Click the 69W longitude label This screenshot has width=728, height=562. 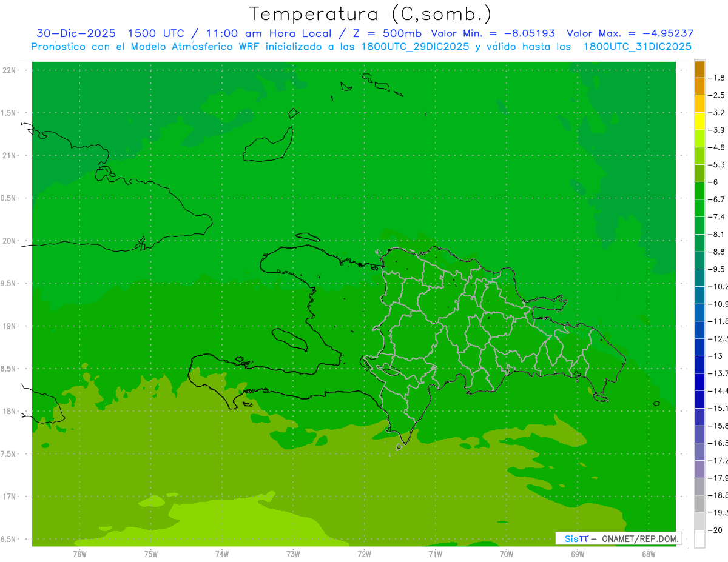tap(578, 554)
